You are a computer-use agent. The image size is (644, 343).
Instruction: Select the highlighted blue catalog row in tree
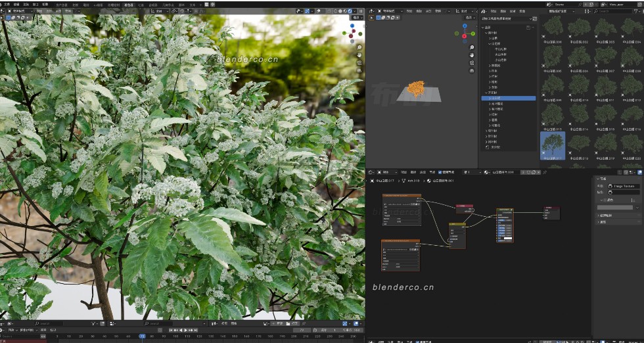509,98
